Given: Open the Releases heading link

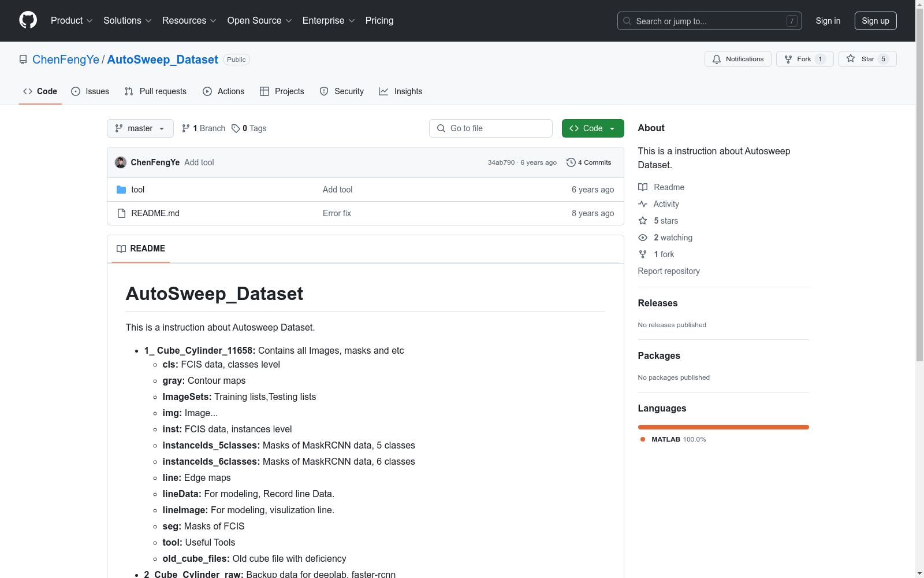Looking at the screenshot, I should point(658,303).
